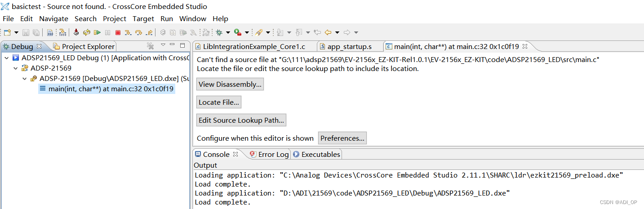Screen dimensions: 644x209
Task: Open the dropdown arrow next to New
Action: 16,32
